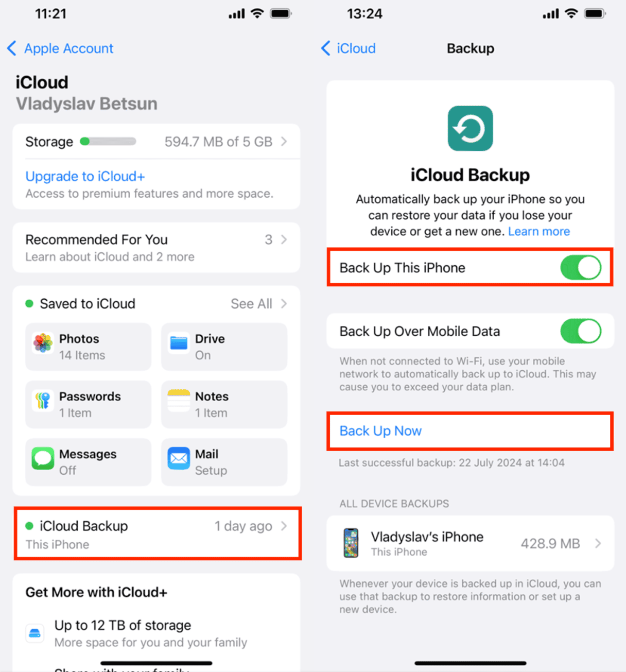
Task: Tap the teal iCloud Backup icon
Action: (470, 128)
